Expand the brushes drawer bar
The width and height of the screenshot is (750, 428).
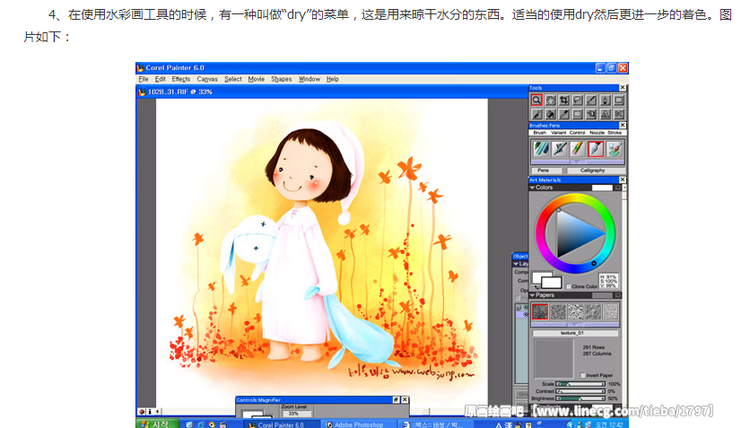pos(577,162)
